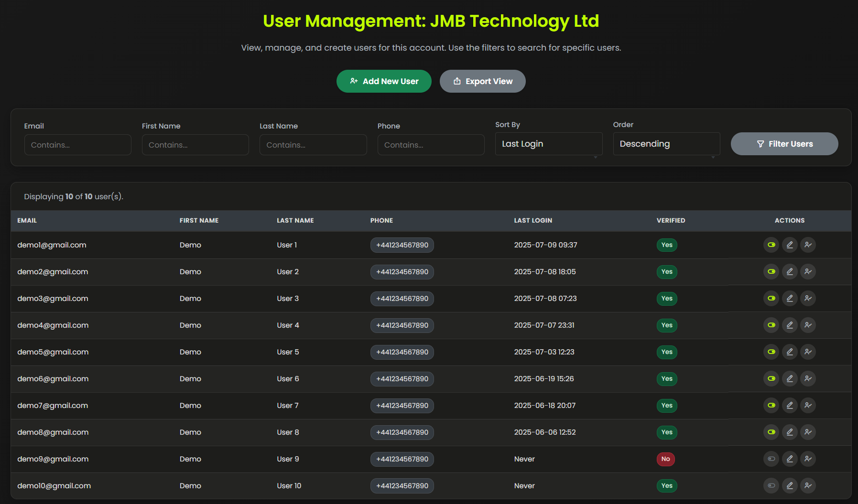Open the Sort By dropdown showing Last Login
Image resolution: width=858 pixels, height=504 pixels.
[x=549, y=144]
